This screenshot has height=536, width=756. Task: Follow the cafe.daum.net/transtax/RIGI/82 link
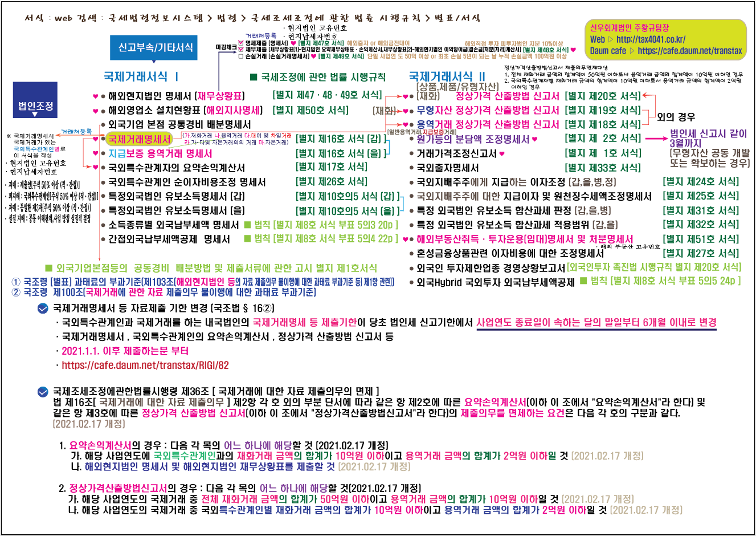coord(145,365)
